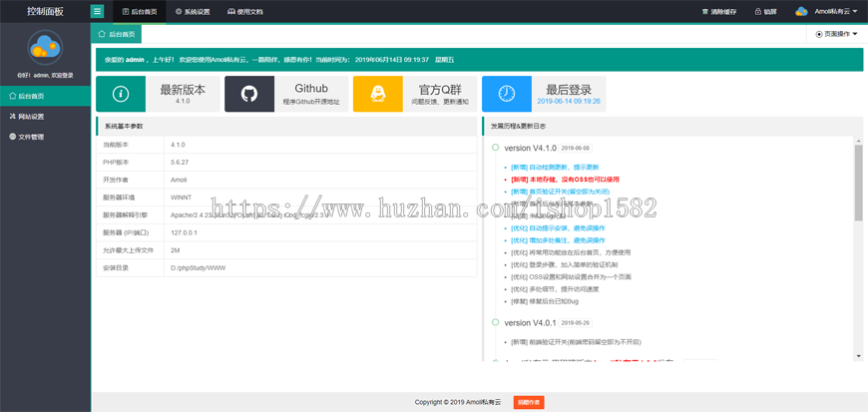Click the [新增] 前端验证开关 entry under V4.0.1

pos(577,342)
